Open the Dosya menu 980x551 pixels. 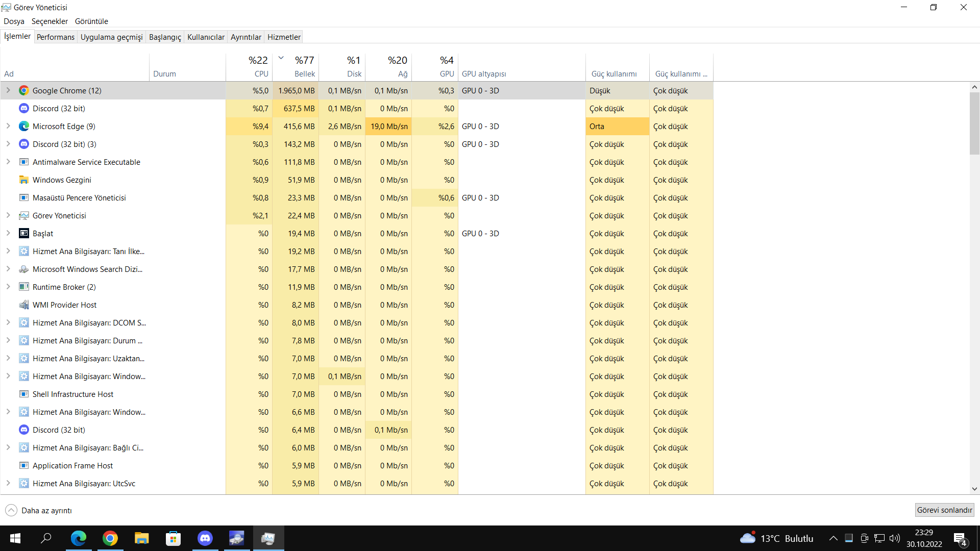(14, 21)
